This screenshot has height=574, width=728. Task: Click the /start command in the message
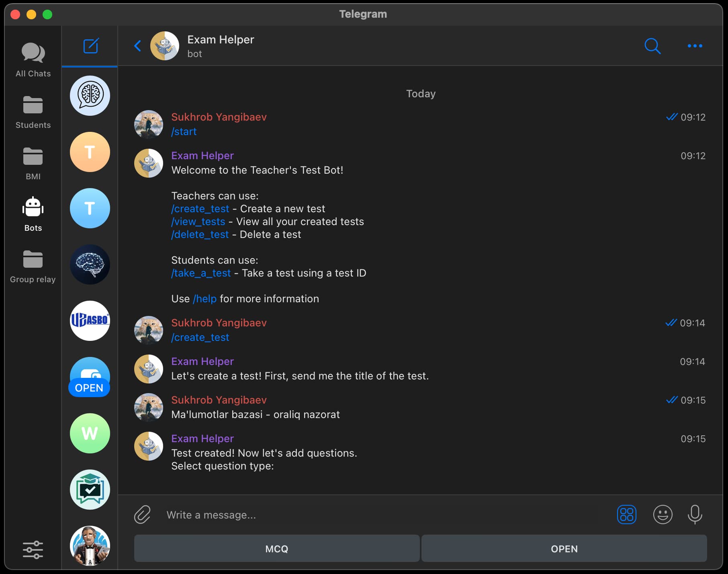184,131
